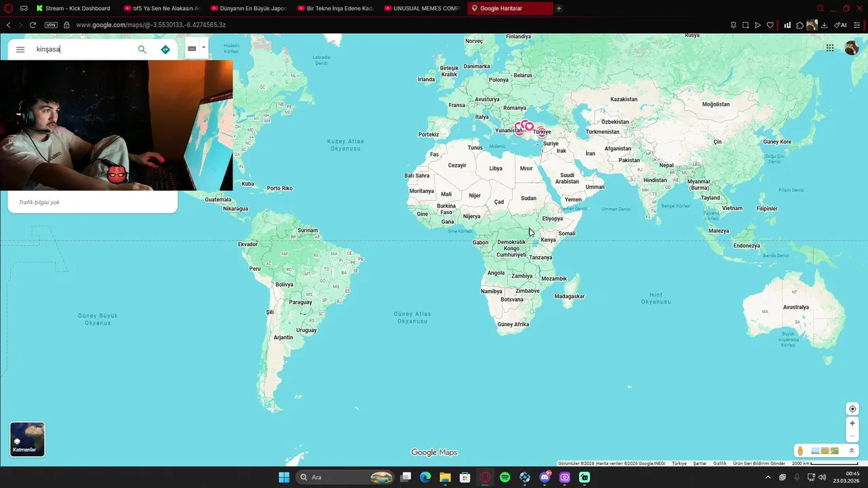Image resolution: width=868 pixels, height=488 pixels.
Task: Search tabs with the red magnifier
Action: pyautogui.click(x=820, y=8)
